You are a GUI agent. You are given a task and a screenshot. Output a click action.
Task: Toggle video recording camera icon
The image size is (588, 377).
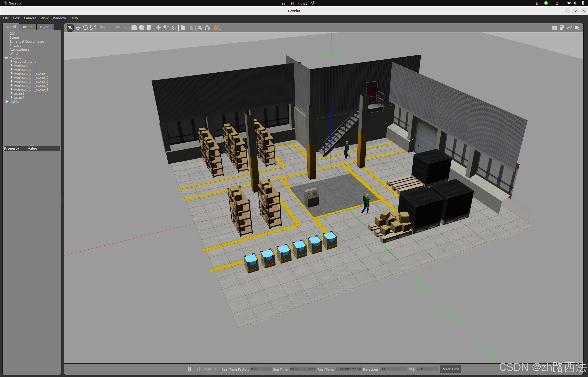pos(577,28)
